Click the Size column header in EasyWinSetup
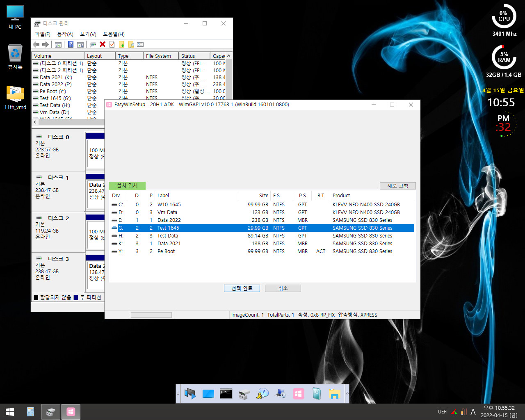 click(x=254, y=195)
